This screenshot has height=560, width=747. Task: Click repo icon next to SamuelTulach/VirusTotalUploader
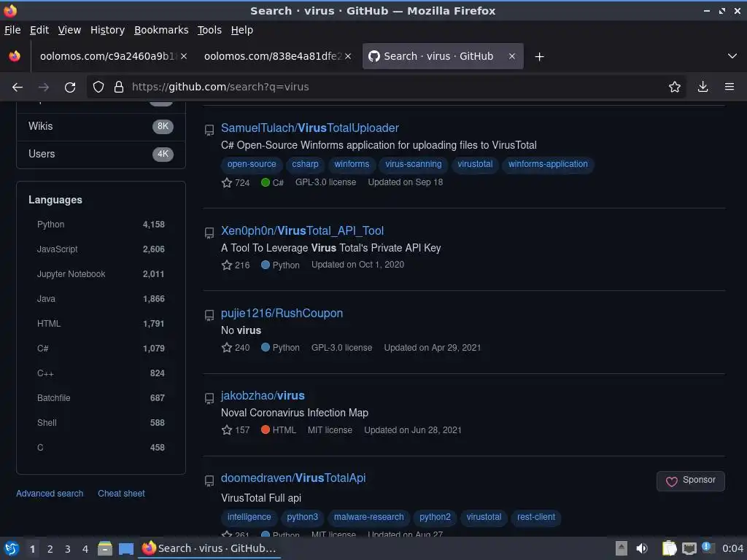tap(209, 130)
